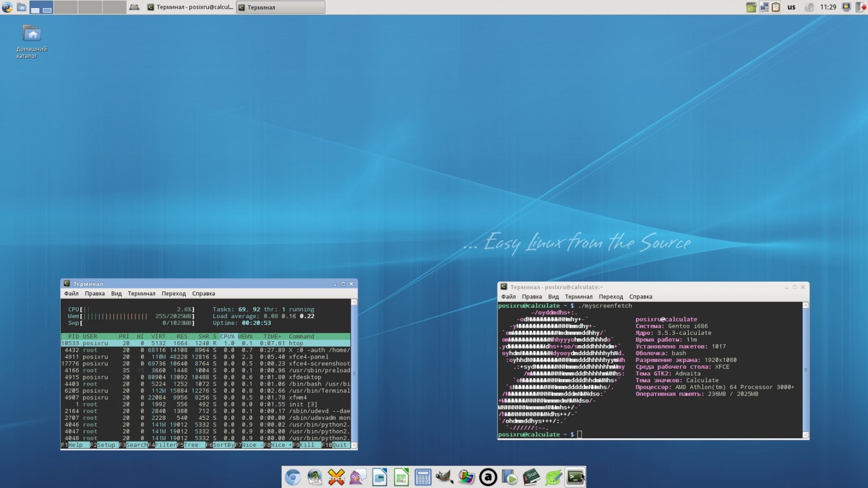Click F6 SortBy in htop footer

coord(220,445)
